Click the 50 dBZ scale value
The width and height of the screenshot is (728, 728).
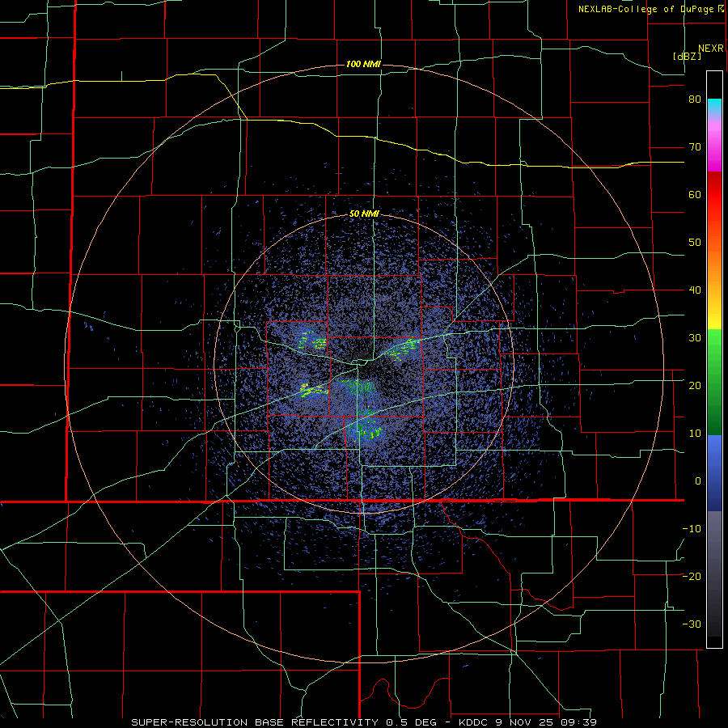tap(695, 243)
